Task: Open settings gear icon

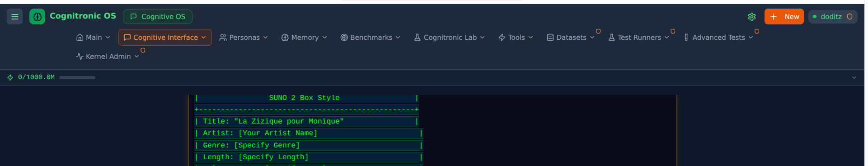Action: (x=752, y=17)
